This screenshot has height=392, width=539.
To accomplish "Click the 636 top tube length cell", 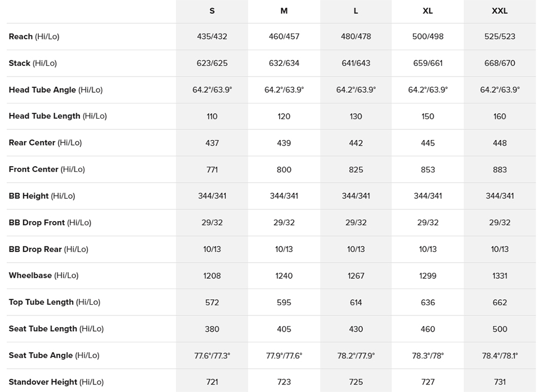I will (x=427, y=302).
